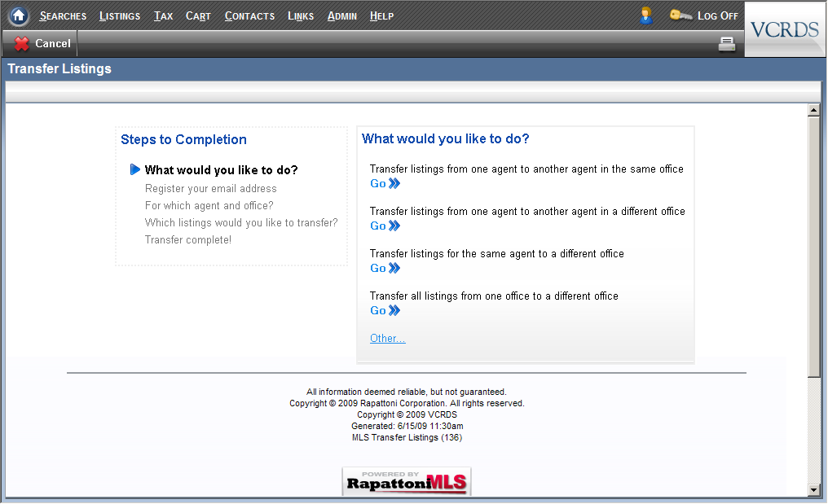Click Go for all listings office transfer
Viewport: 828px width, 504px height.
[378, 310]
